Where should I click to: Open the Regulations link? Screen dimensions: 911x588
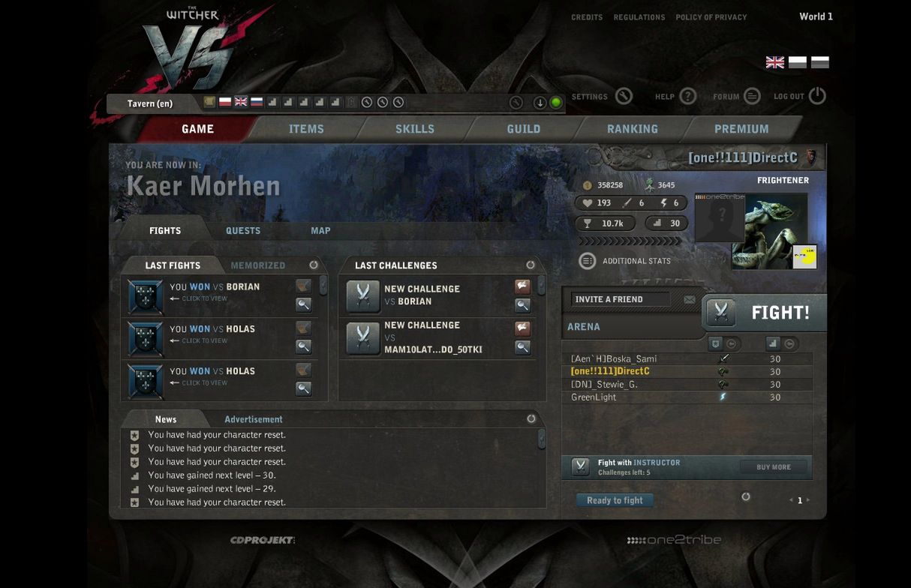[x=639, y=17]
